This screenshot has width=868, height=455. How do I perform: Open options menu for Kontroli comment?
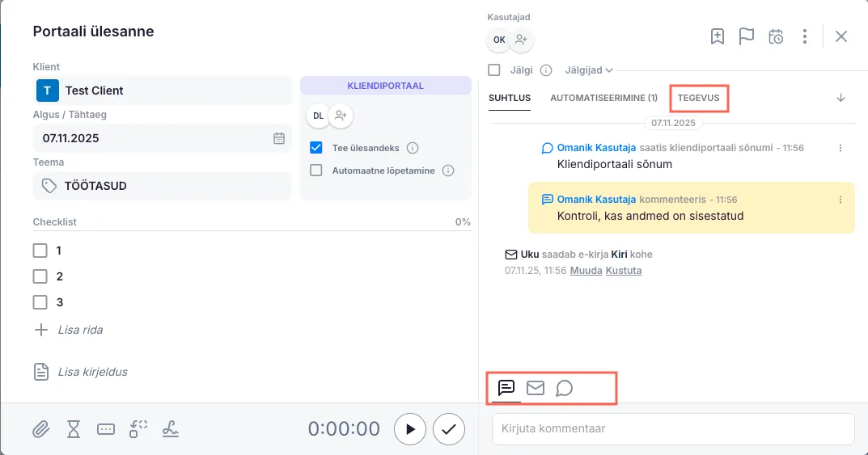coord(840,200)
